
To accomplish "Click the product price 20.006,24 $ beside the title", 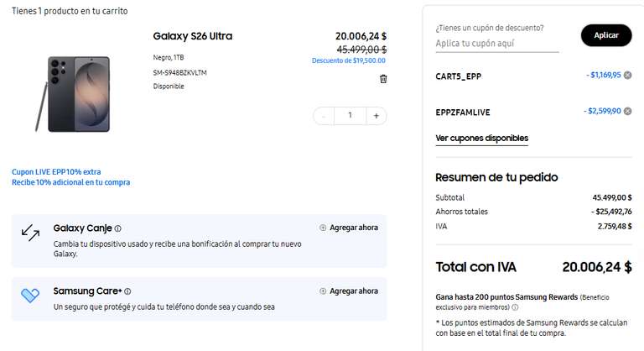I will pos(361,36).
